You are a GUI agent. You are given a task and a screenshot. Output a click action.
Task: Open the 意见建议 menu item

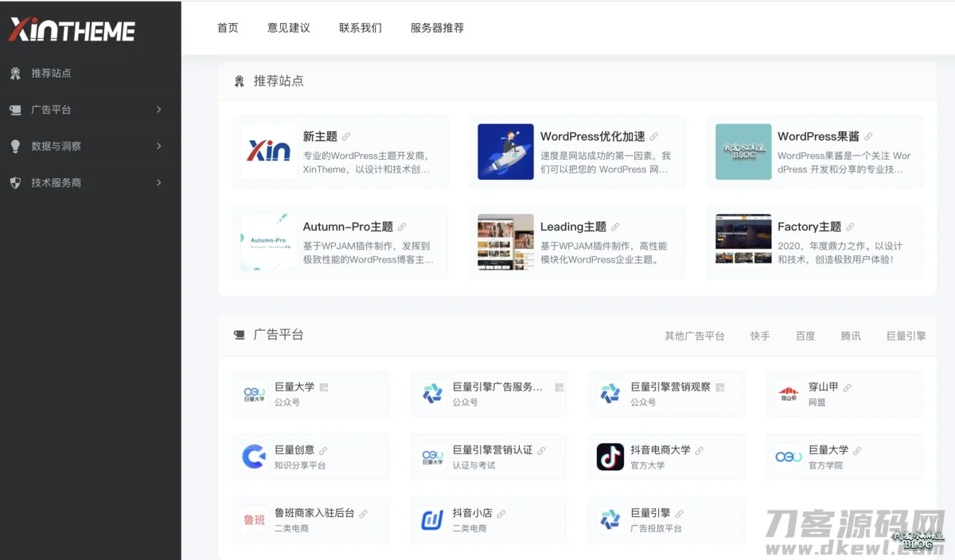(x=288, y=28)
